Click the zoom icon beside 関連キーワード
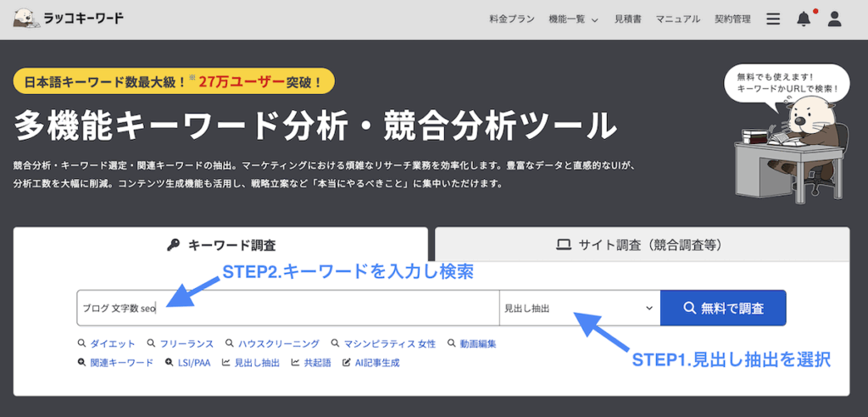868x417 pixels. [x=82, y=364]
